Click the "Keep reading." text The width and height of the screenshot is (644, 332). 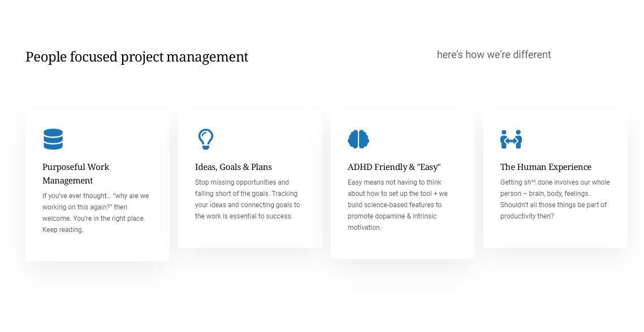tap(63, 230)
